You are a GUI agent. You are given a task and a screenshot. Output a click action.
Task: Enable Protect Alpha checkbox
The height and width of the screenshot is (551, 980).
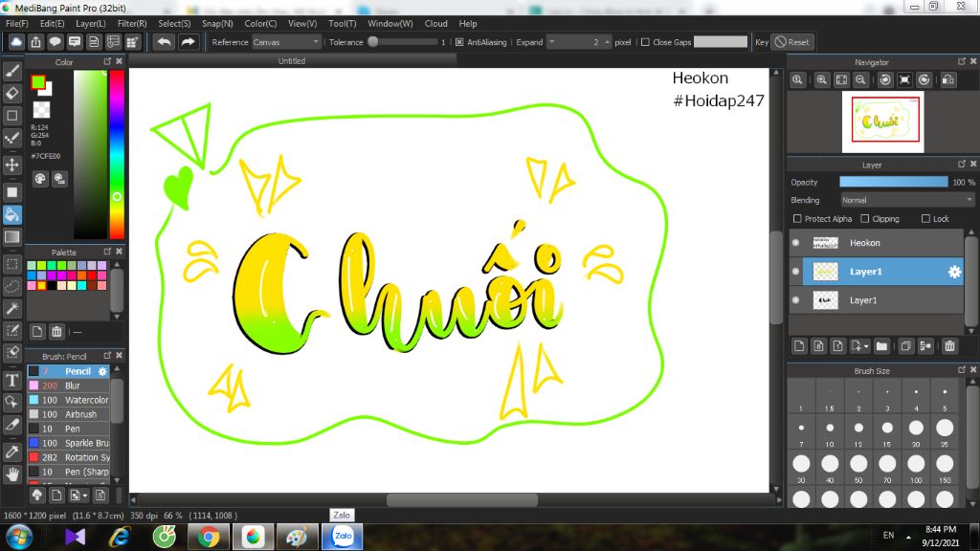click(797, 219)
